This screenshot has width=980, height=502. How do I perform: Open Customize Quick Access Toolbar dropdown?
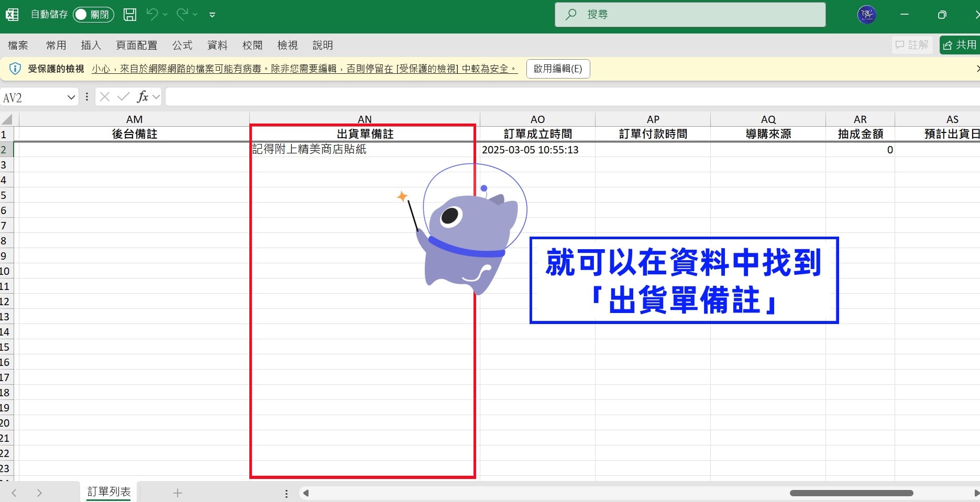(212, 15)
